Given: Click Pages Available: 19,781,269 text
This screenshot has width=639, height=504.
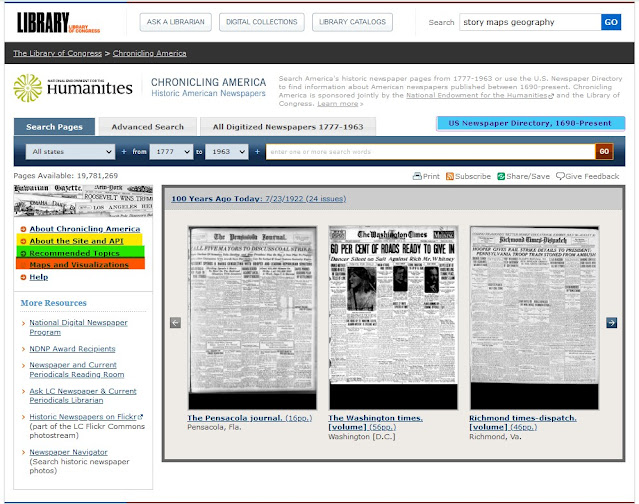Looking at the screenshot, I should coord(66,176).
